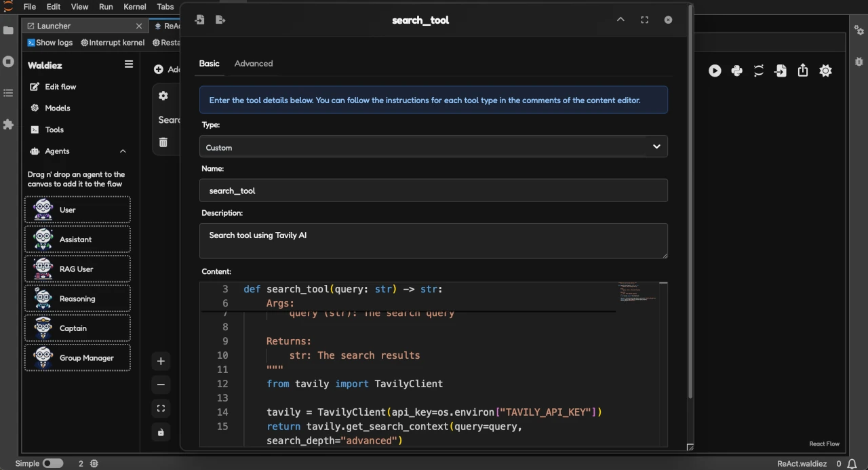The width and height of the screenshot is (868, 470).
Task: Click the import file icon in the canvas toolbar
Action: click(781, 71)
